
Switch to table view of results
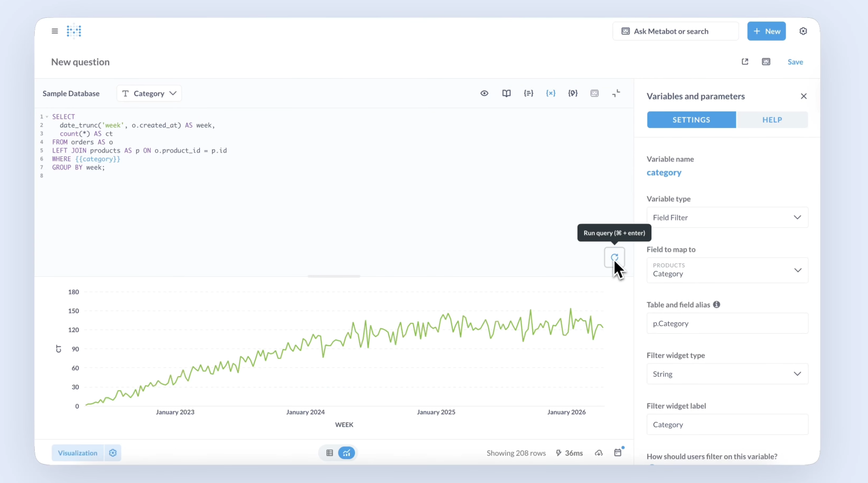[x=330, y=453]
